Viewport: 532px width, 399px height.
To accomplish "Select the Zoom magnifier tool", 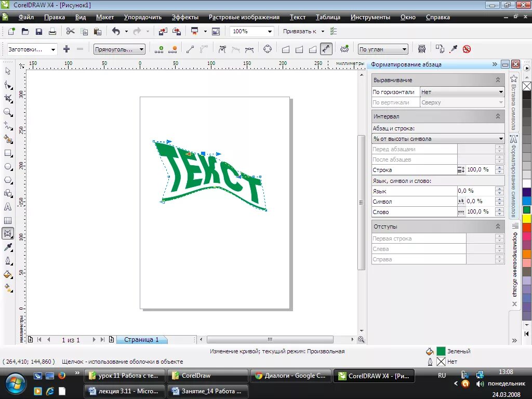I will click(8, 112).
